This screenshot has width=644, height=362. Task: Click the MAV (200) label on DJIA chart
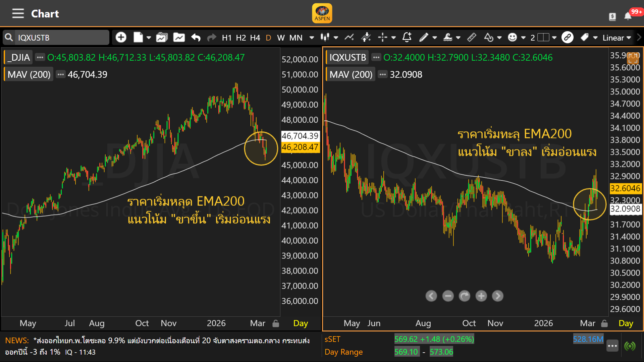pos(29,74)
